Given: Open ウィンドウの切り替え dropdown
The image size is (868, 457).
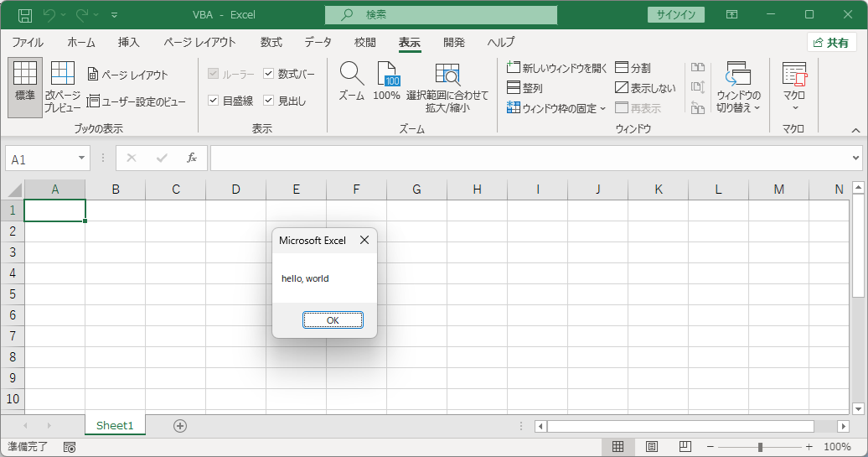Looking at the screenshot, I should [738, 87].
